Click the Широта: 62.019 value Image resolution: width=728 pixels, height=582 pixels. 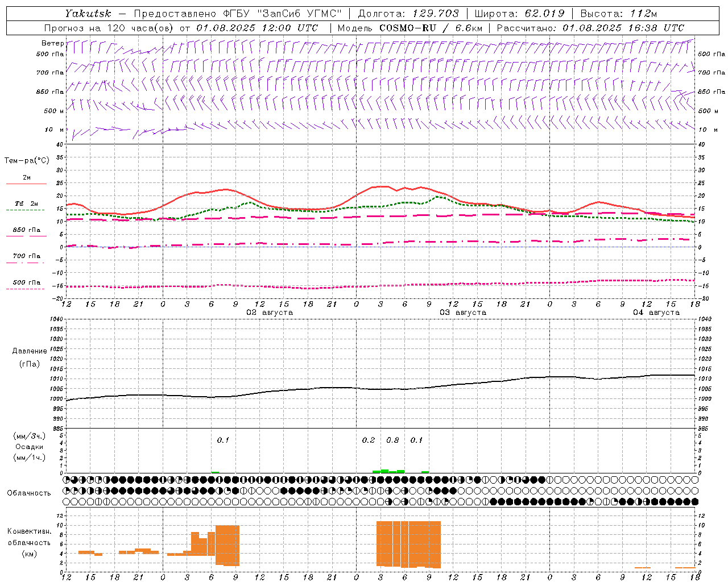pyautogui.click(x=519, y=14)
